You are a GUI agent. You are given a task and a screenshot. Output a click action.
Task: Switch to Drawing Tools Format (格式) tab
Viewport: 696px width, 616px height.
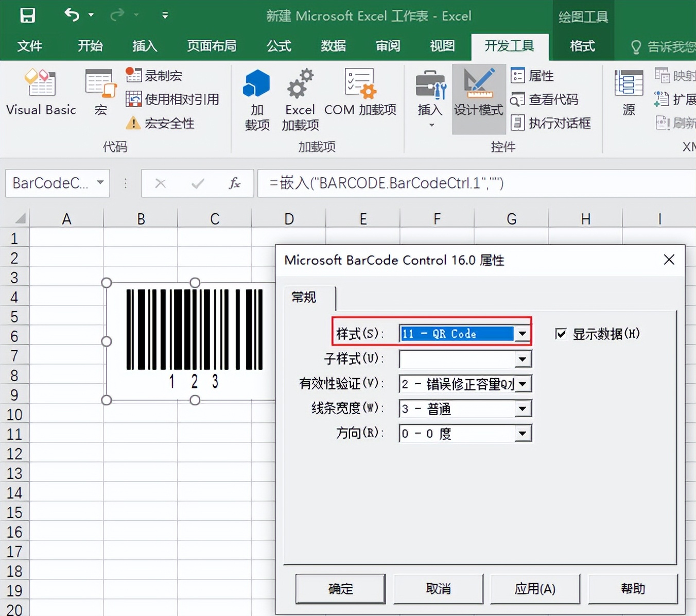tap(582, 46)
